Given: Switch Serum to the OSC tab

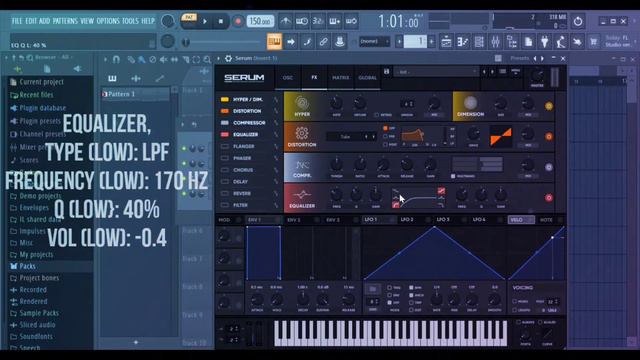Looking at the screenshot, I should (x=288, y=78).
